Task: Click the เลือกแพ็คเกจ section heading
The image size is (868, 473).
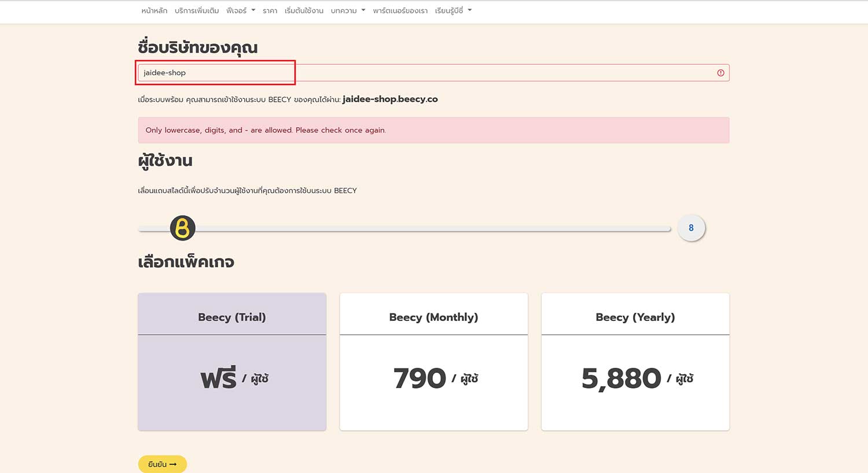Action: click(186, 262)
